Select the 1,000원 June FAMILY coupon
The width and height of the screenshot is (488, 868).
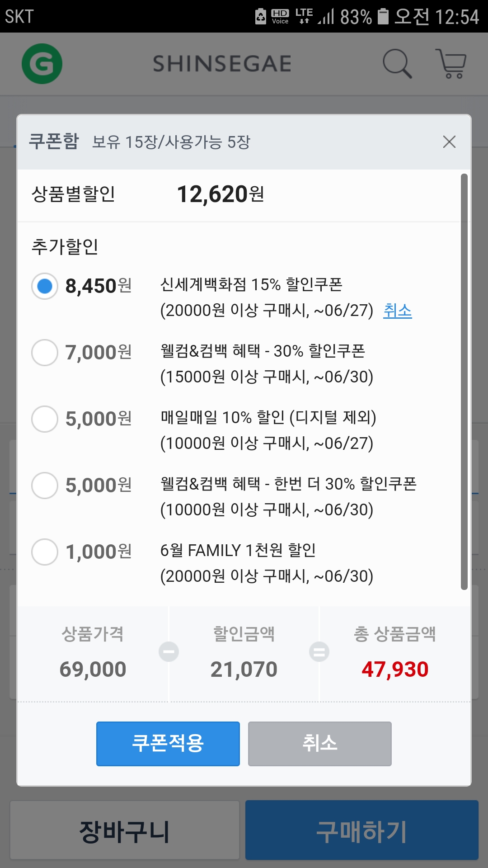tap(45, 552)
